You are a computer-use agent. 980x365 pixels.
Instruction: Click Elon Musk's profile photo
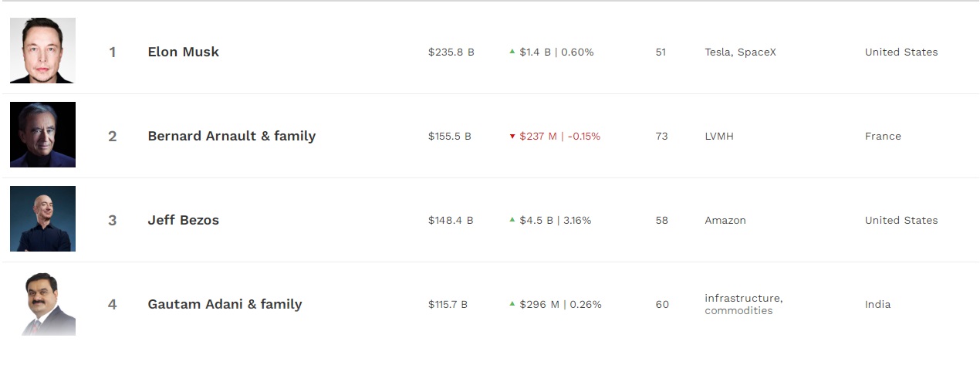point(42,51)
